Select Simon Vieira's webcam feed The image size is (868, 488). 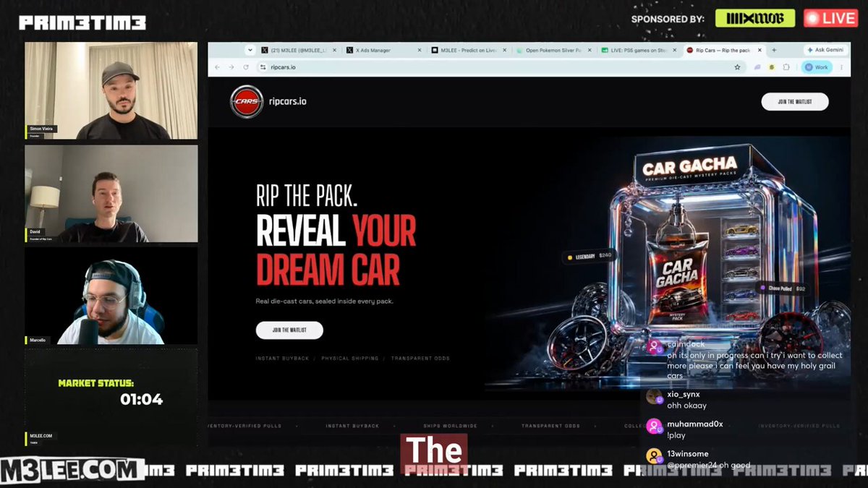tap(111, 90)
